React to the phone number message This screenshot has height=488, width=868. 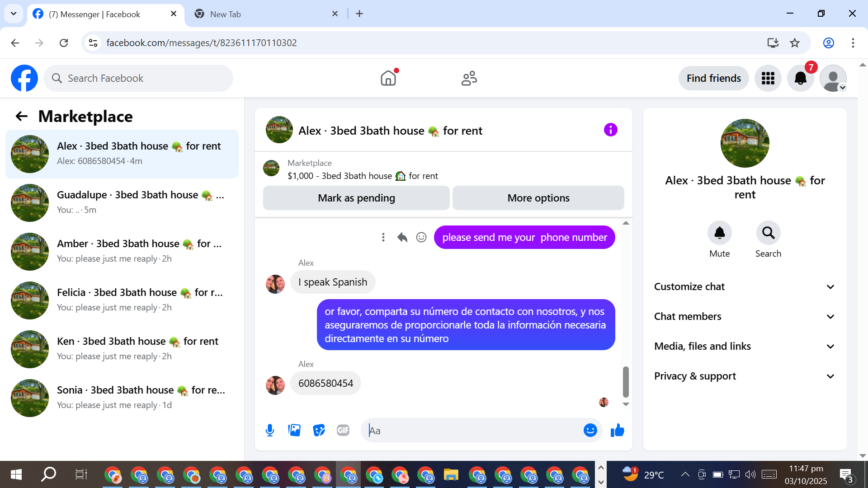point(421,237)
